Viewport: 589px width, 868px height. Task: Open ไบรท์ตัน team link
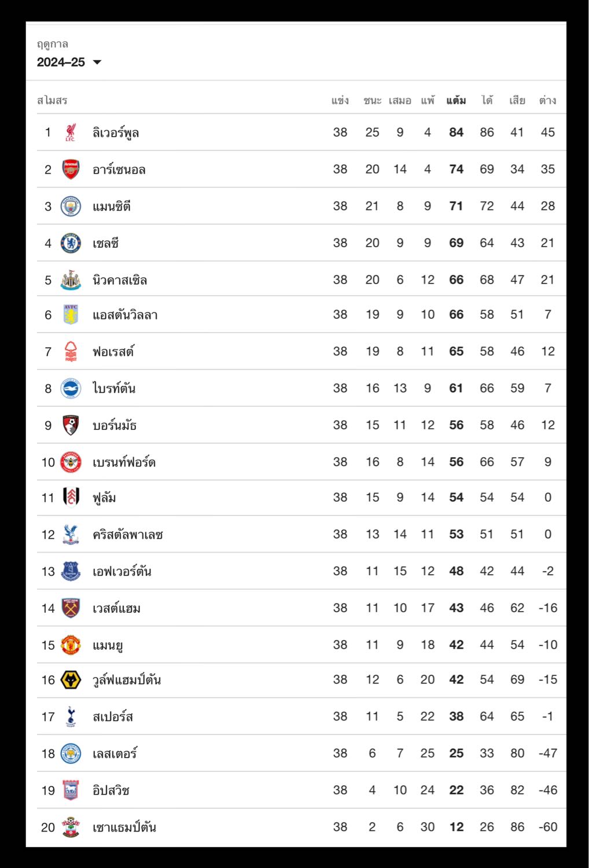[114, 388]
